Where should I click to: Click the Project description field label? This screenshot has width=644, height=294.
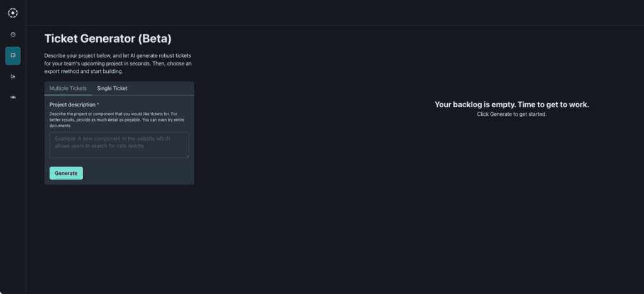[x=72, y=105]
